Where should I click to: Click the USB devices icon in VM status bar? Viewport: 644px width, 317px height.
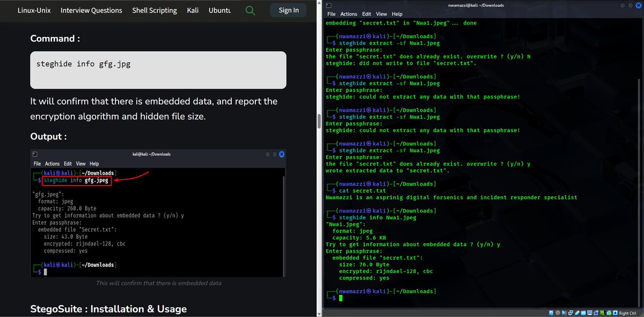pos(577,313)
